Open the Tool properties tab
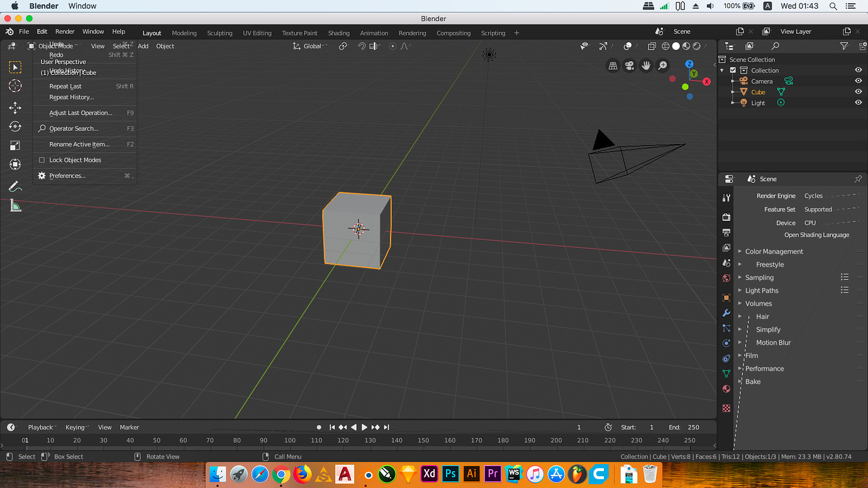This screenshot has height=488, width=868. pyautogui.click(x=726, y=197)
